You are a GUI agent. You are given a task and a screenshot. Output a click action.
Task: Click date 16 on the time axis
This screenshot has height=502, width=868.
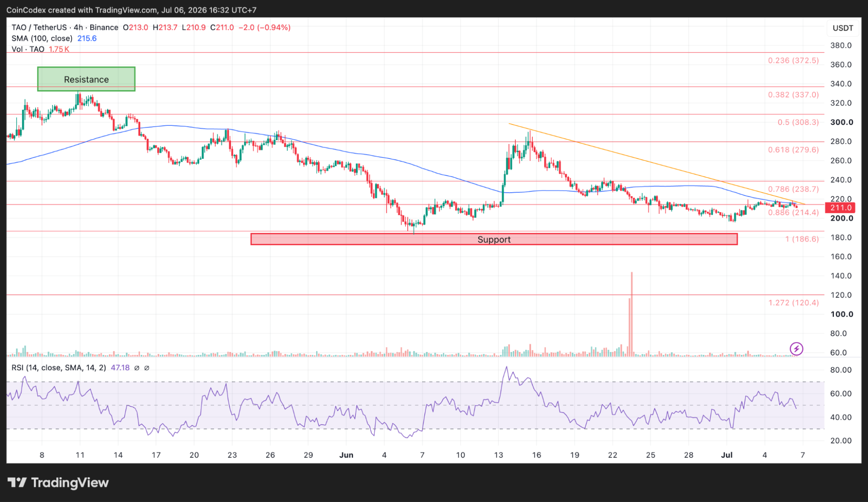coord(537,455)
